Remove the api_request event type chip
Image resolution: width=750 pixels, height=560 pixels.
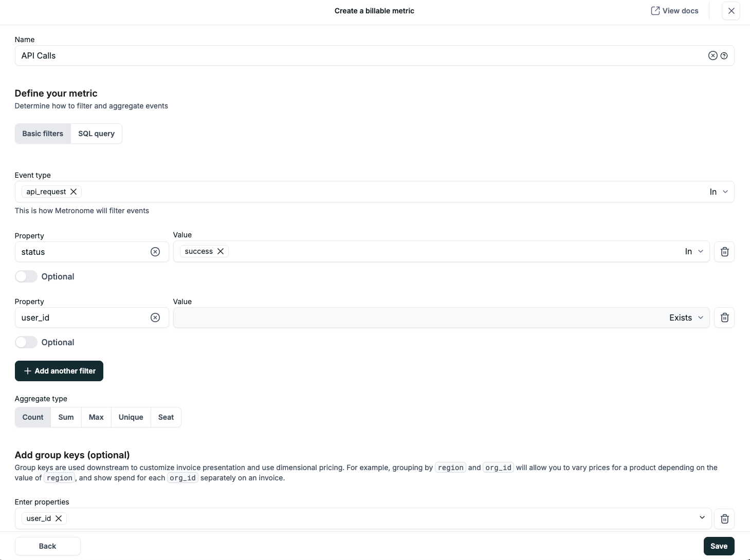tap(74, 192)
